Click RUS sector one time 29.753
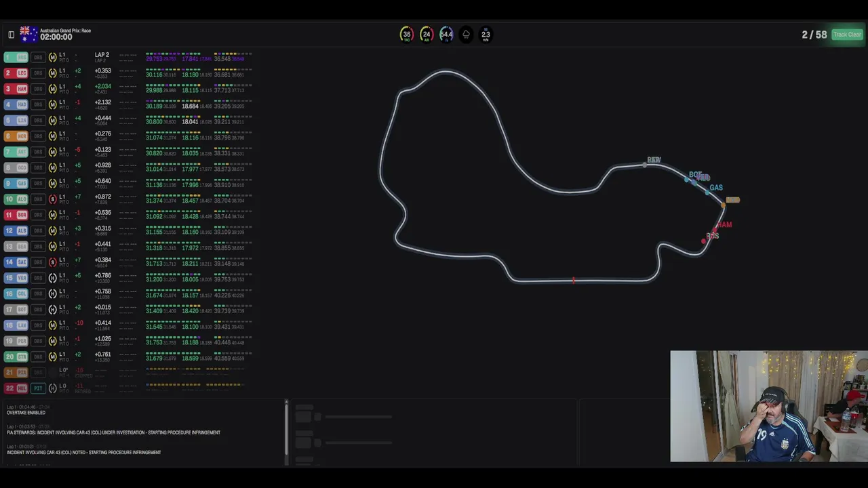The height and width of the screenshot is (488, 868). [x=154, y=59]
